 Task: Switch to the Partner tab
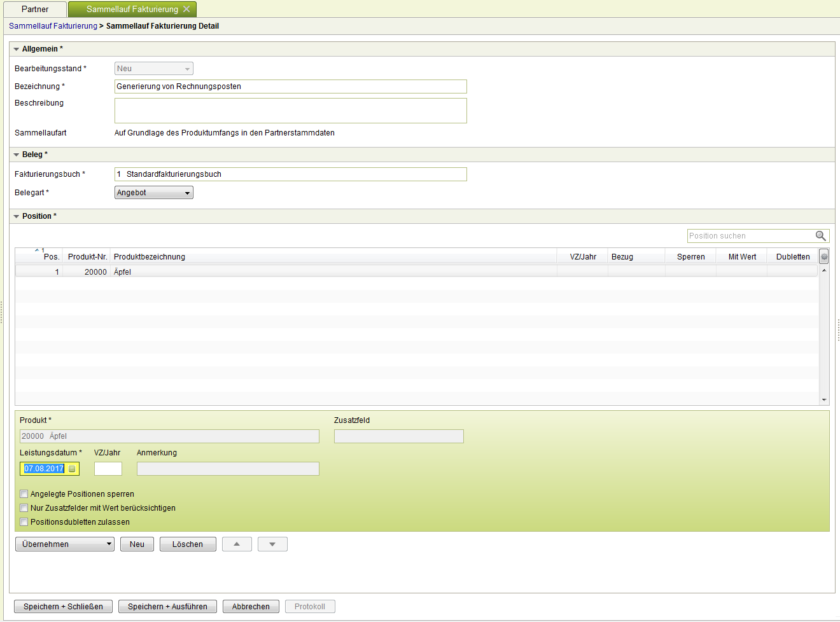pos(35,9)
